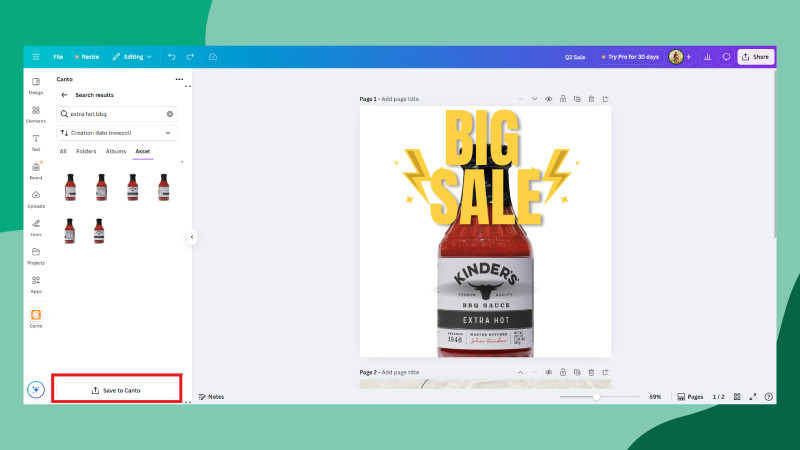Open the File menu
Viewport: 800px width, 450px height.
[58, 57]
